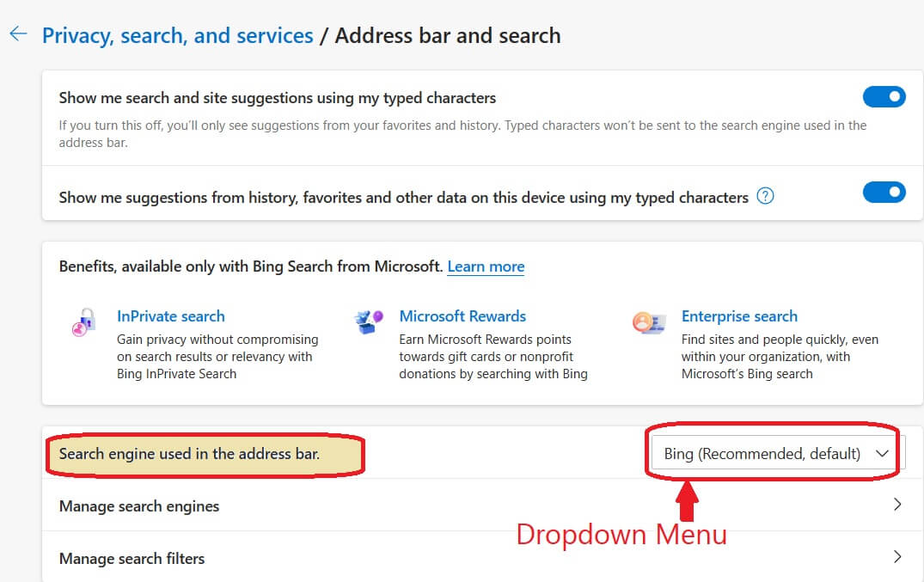Image resolution: width=924 pixels, height=582 pixels.
Task: Click the Microsoft Rewards heading link
Action: (x=462, y=316)
